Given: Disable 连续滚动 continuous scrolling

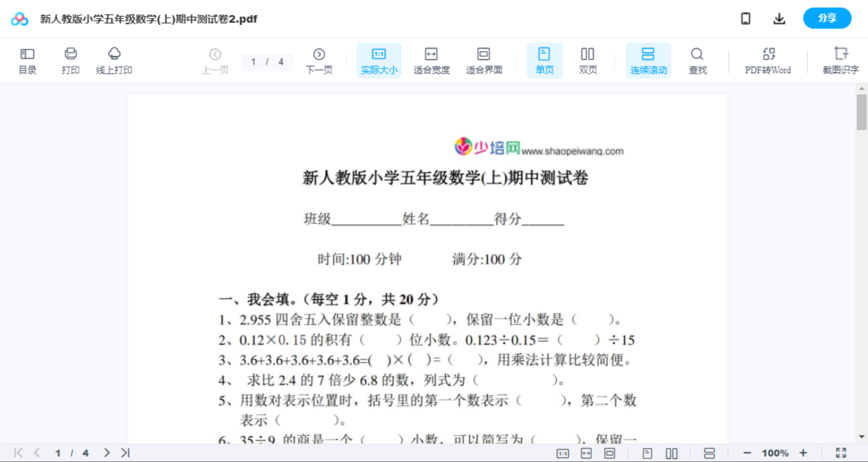Looking at the screenshot, I should (648, 59).
